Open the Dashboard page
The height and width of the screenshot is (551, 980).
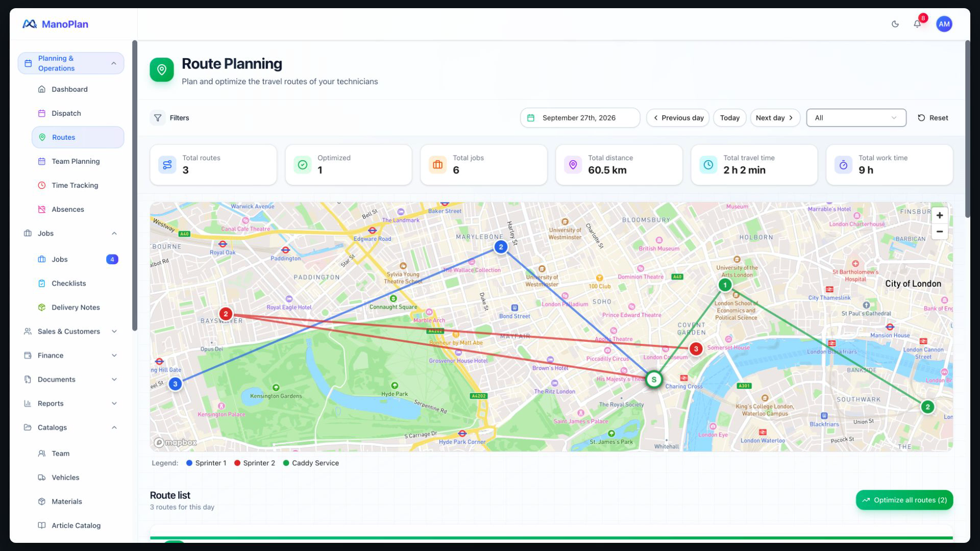pos(78,89)
